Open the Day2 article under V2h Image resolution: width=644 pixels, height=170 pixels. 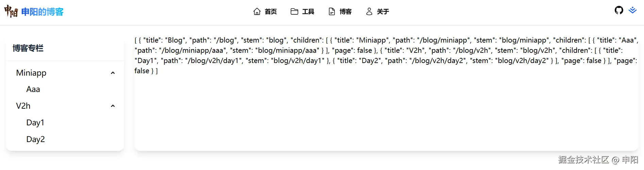35,139
